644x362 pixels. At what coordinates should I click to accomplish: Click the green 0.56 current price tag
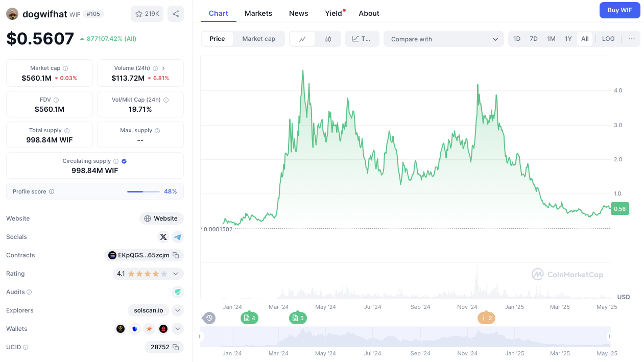pos(620,208)
